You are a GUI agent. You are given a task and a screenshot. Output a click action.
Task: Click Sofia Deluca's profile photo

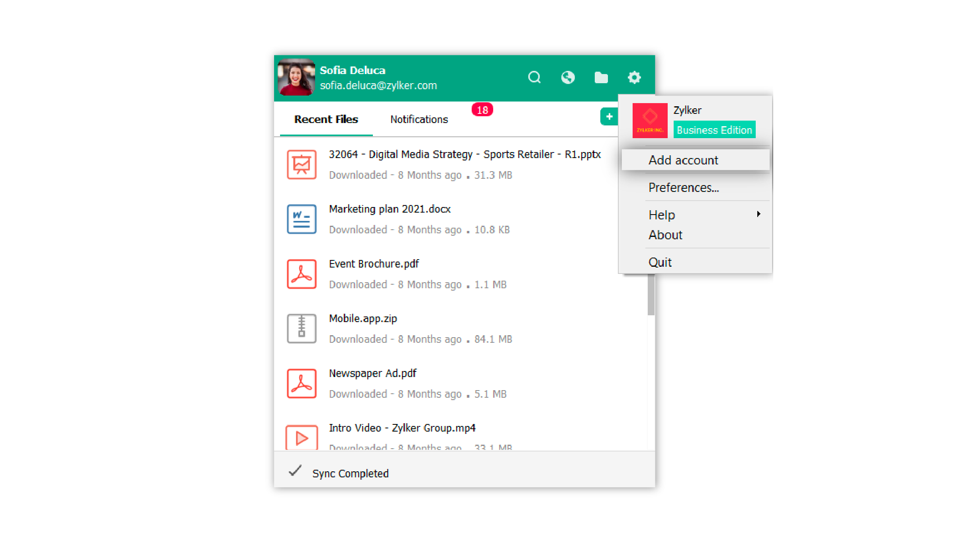(x=296, y=77)
